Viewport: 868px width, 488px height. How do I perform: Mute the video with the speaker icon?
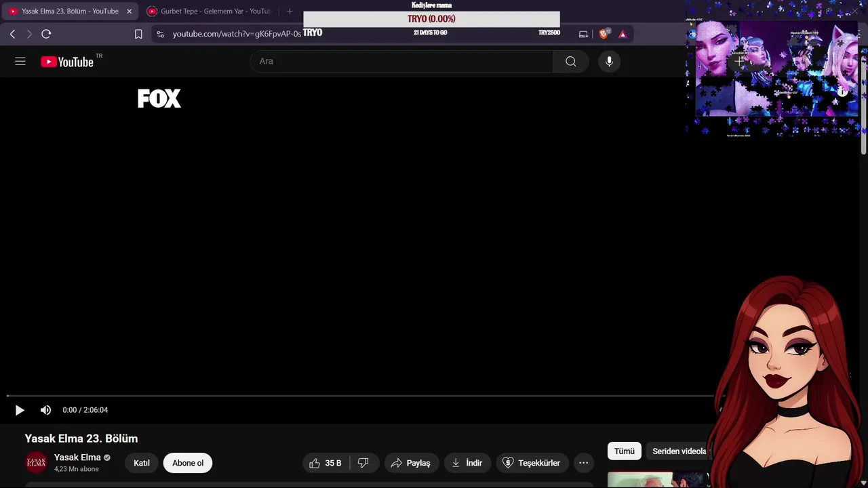45,410
